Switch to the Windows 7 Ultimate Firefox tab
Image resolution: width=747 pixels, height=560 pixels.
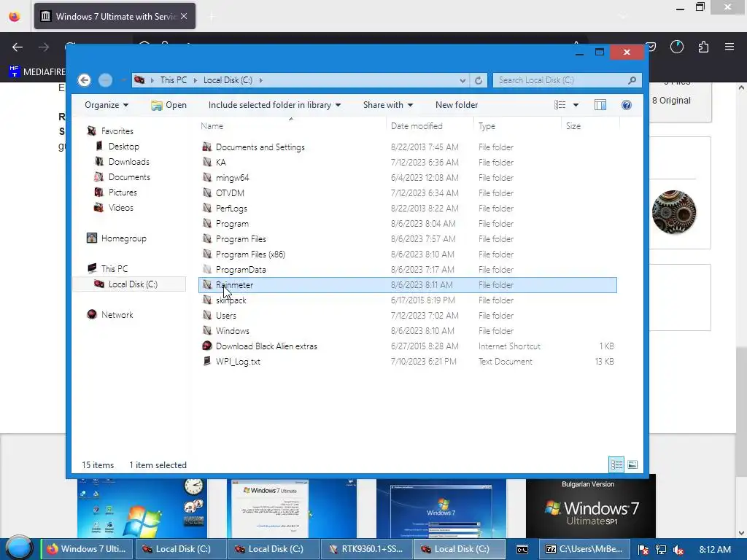pos(115,16)
